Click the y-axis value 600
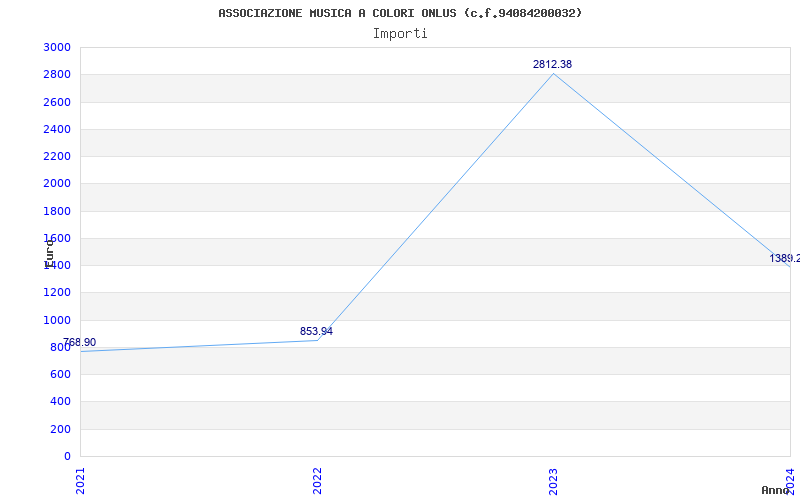 (x=61, y=374)
